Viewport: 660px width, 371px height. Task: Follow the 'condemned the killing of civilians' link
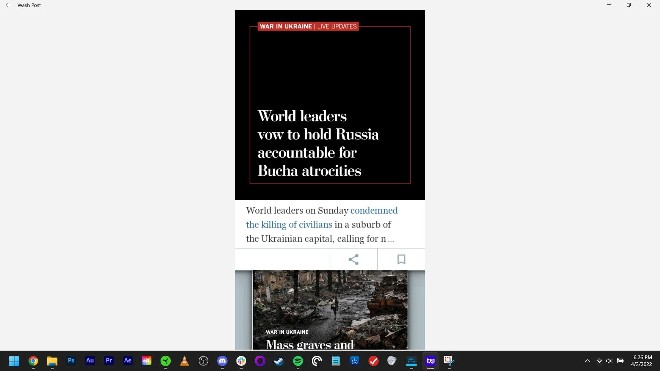(x=322, y=217)
